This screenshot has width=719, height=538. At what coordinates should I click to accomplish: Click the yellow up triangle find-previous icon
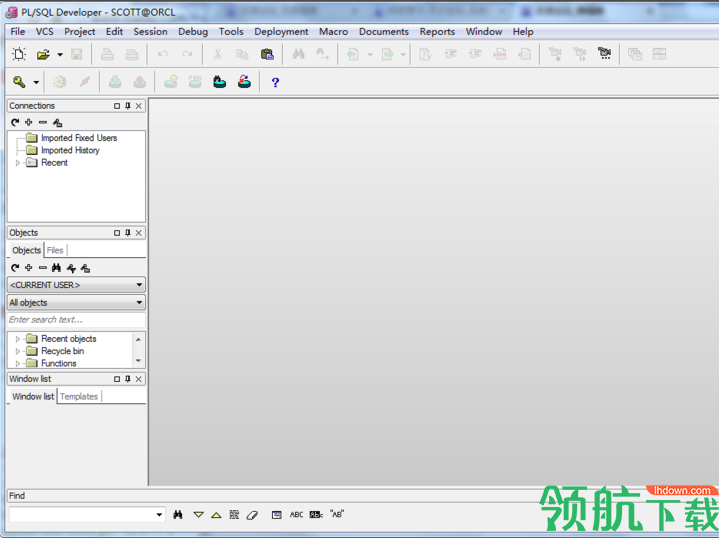click(x=216, y=515)
